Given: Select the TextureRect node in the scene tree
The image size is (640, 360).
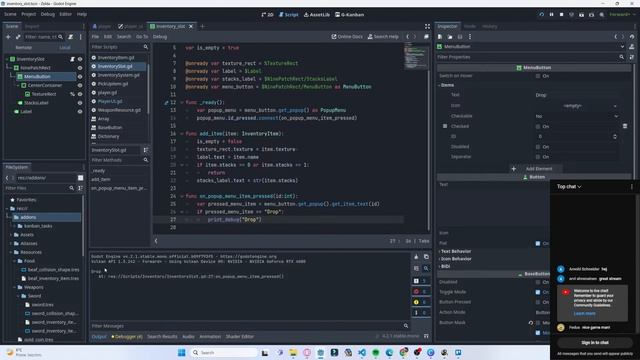Looking at the screenshot, I should pos(44,94).
